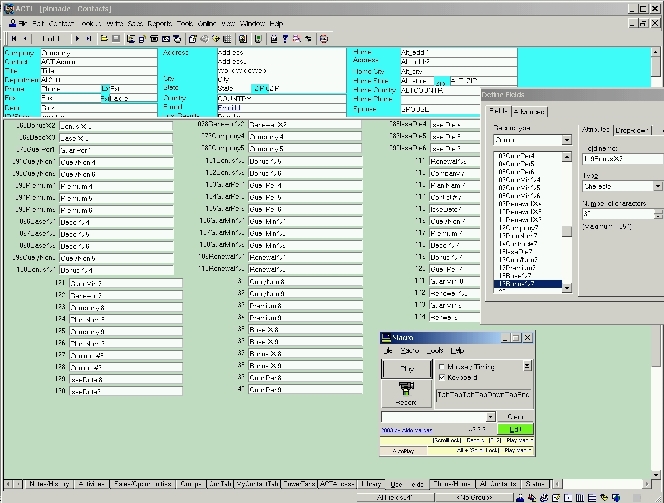Viewport: 664px width, 503px height.
Task: Go to last contact record arrow
Action: (89, 39)
